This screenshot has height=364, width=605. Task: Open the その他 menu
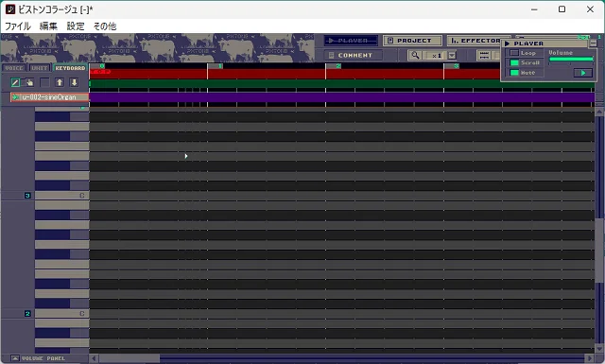105,26
